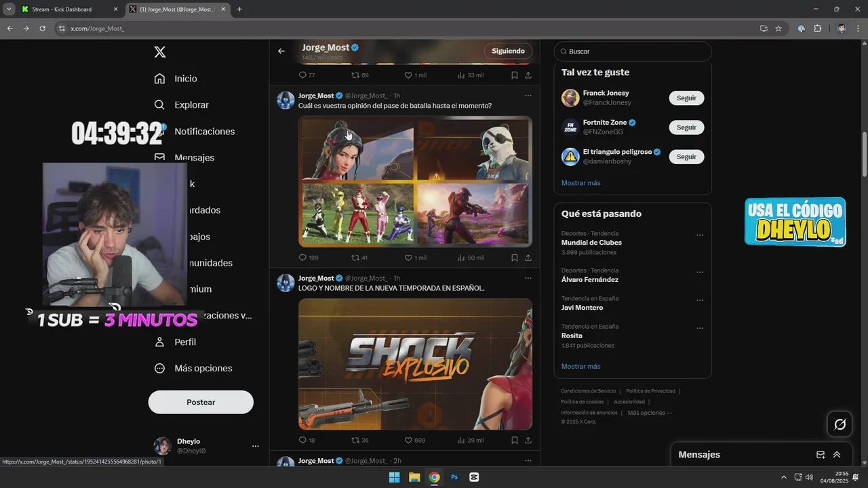
Task: Expand the Mensajes dock
Action: point(837,455)
